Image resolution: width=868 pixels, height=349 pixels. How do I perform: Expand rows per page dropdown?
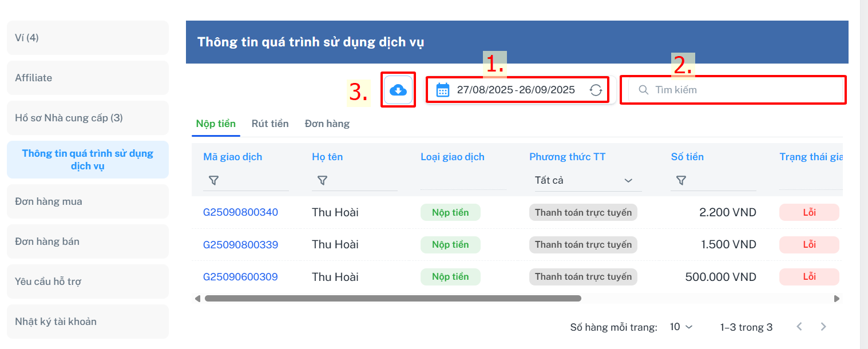pos(681,327)
